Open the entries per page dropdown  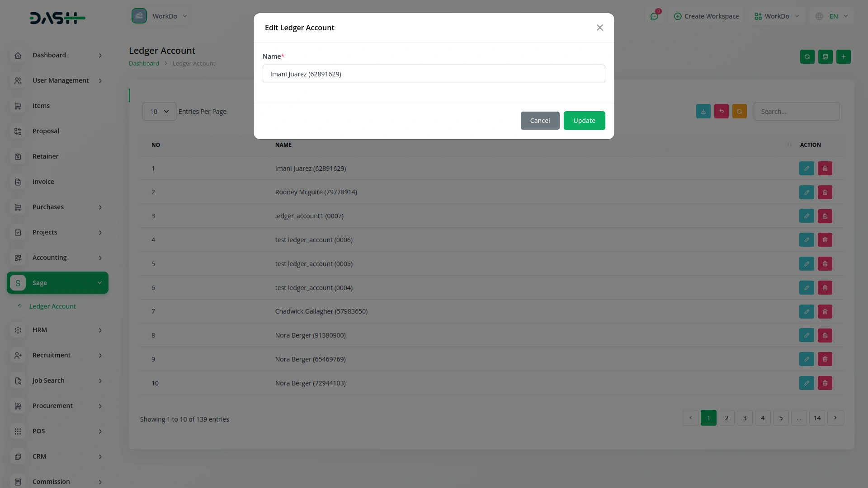(x=159, y=111)
